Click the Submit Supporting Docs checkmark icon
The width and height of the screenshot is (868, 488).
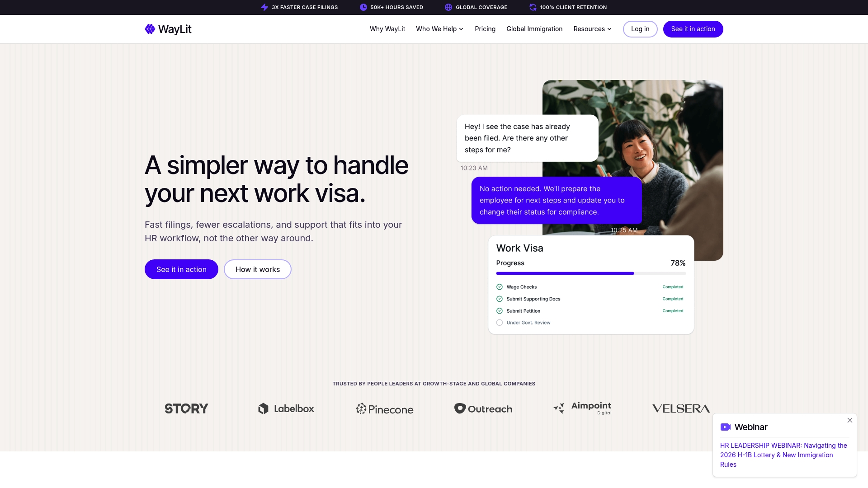[500, 299]
